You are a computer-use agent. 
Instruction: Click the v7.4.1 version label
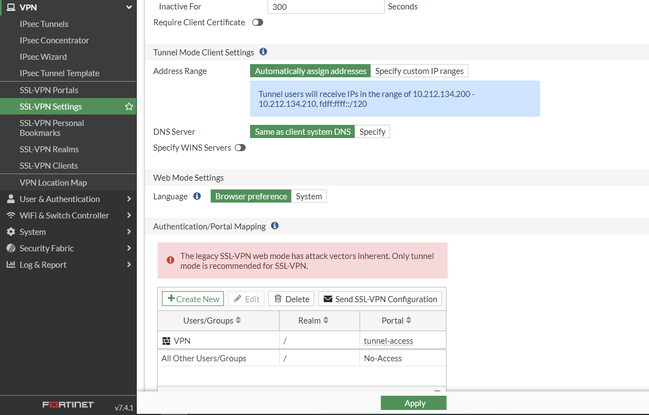pos(124,408)
